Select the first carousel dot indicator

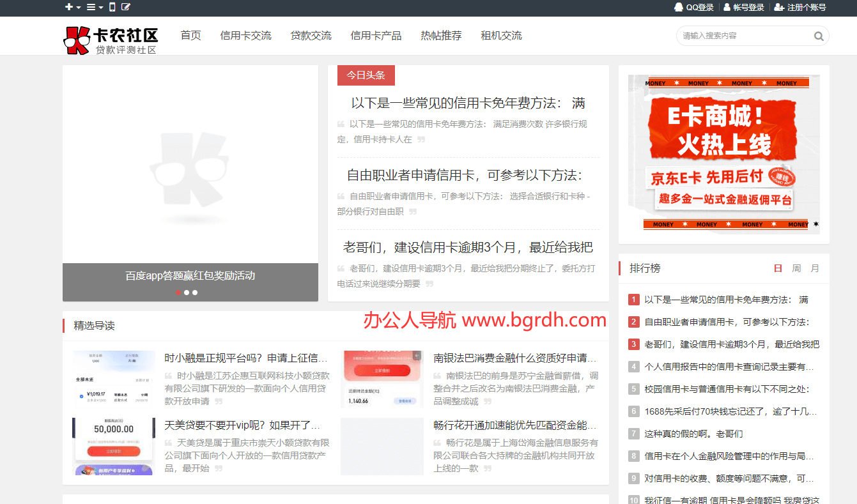[x=178, y=293]
